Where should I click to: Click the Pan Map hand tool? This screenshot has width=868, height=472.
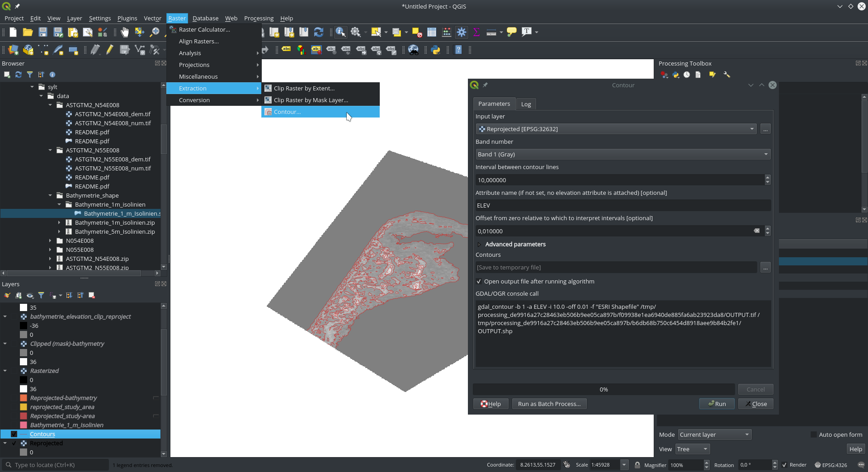tap(124, 32)
